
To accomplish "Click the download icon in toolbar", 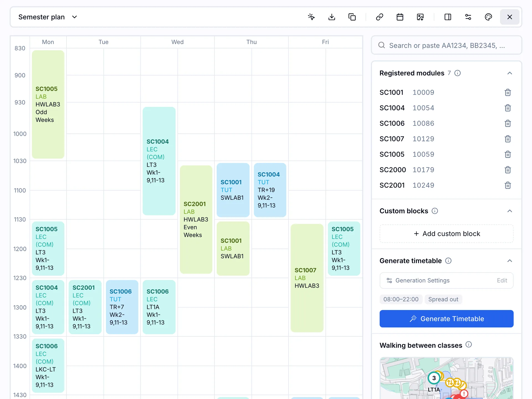I will click(x=332, y=17).
